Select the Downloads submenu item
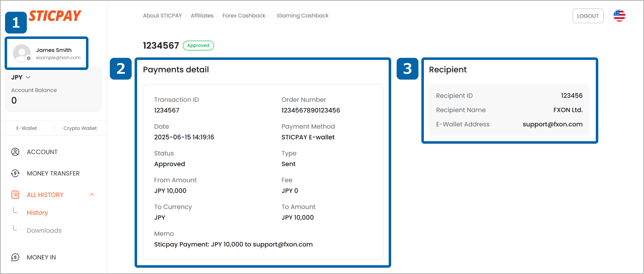Viewport: 644px width, 274px height. 44,231
